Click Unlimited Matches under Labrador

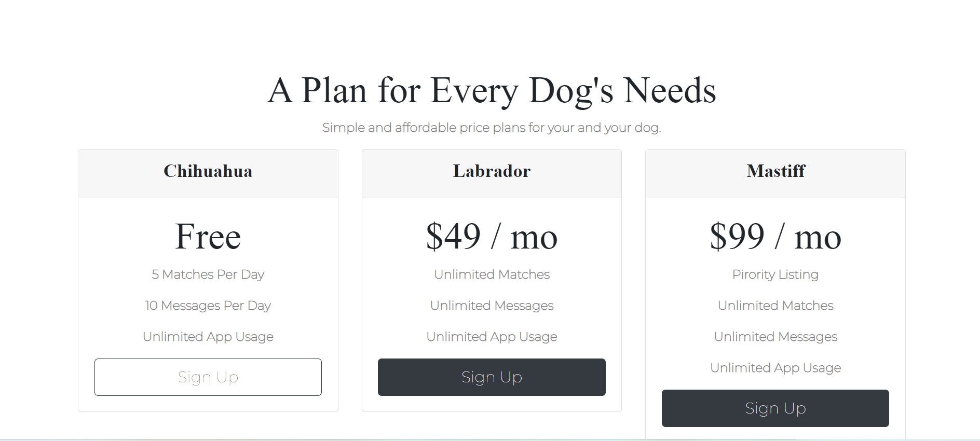click(492, 274)
